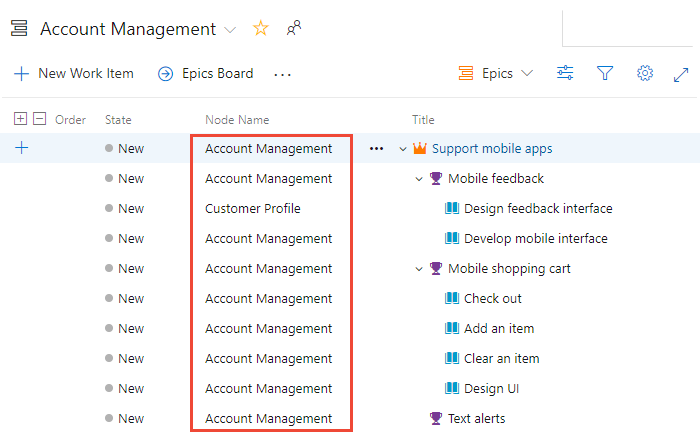
Task: Enter full screen mode with the arrows icon
Action: point(681,74)
